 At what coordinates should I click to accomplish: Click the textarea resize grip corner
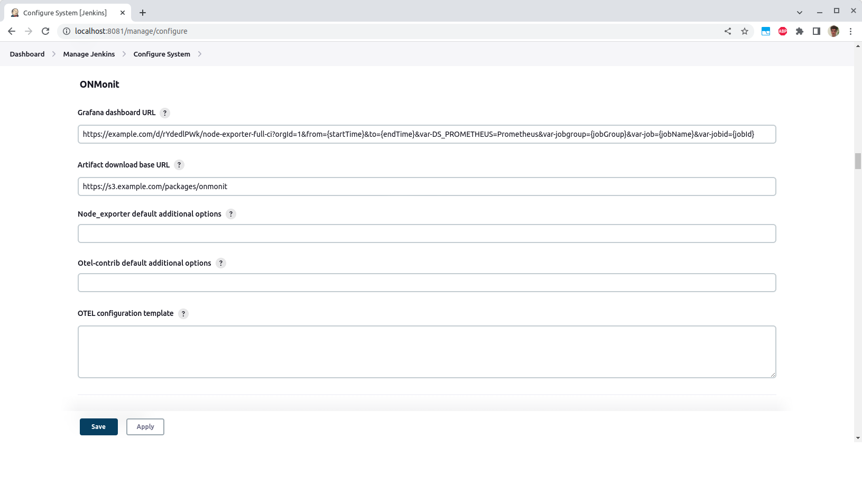pos(773,375)
